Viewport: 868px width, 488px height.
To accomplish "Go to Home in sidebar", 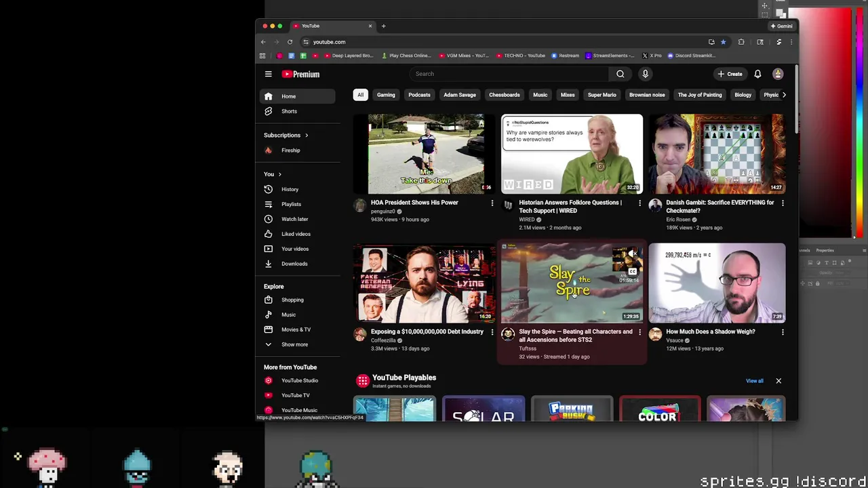I will pos(298,96).
